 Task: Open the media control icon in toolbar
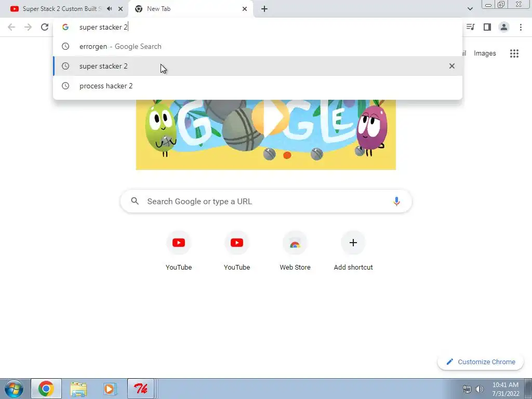[x=470, y=27]
